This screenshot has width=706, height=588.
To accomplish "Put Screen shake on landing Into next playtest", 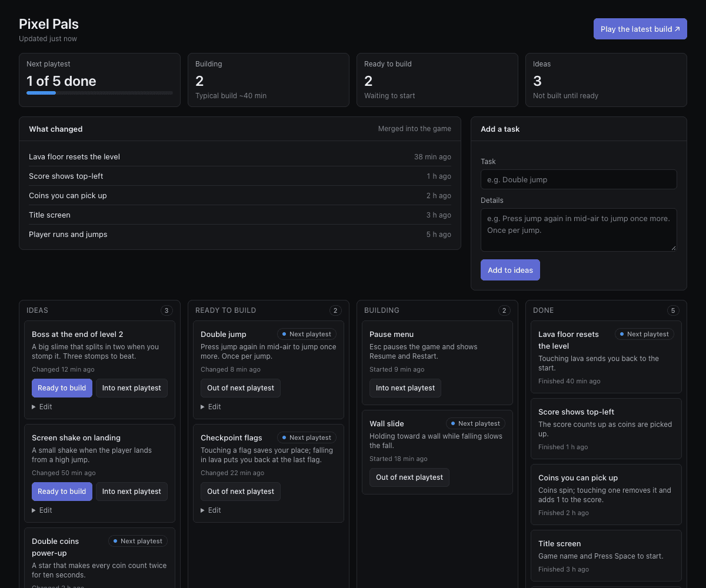I will (x=132, y=492).
